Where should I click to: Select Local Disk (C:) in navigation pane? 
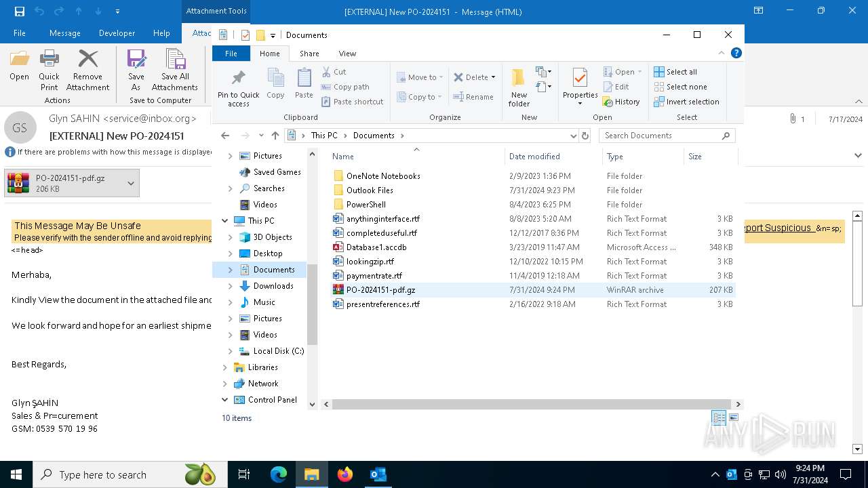point(278,351)
